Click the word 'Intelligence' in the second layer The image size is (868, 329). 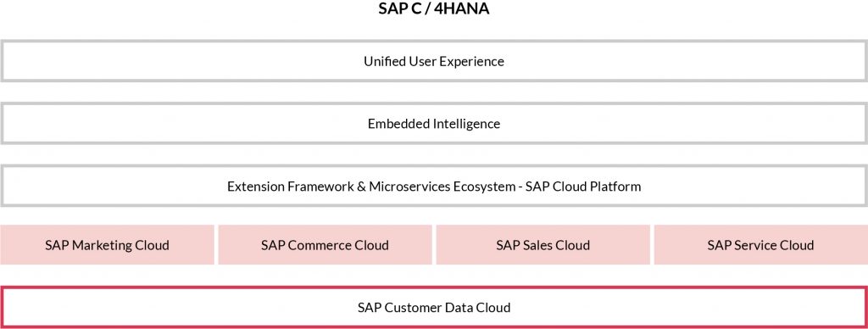tap(462, 124)
